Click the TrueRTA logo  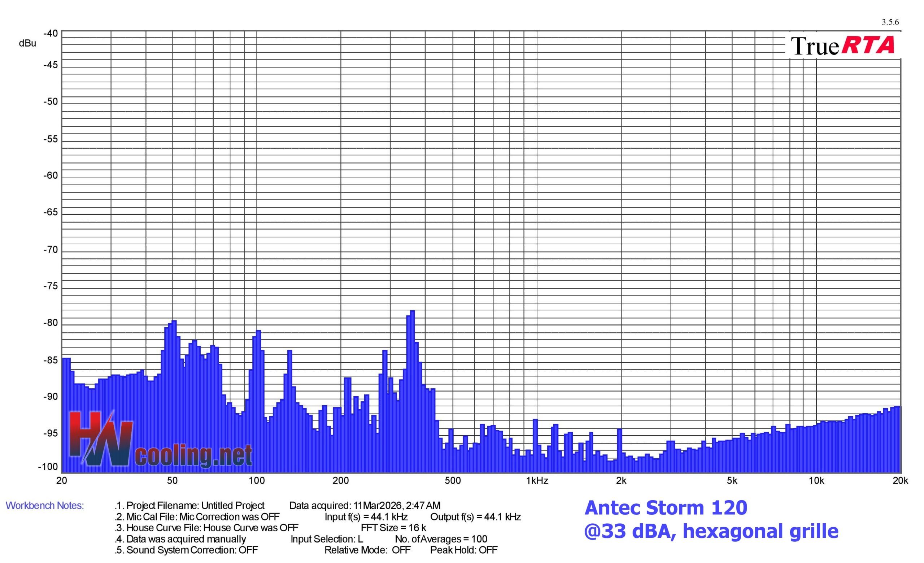click(842, 46)
